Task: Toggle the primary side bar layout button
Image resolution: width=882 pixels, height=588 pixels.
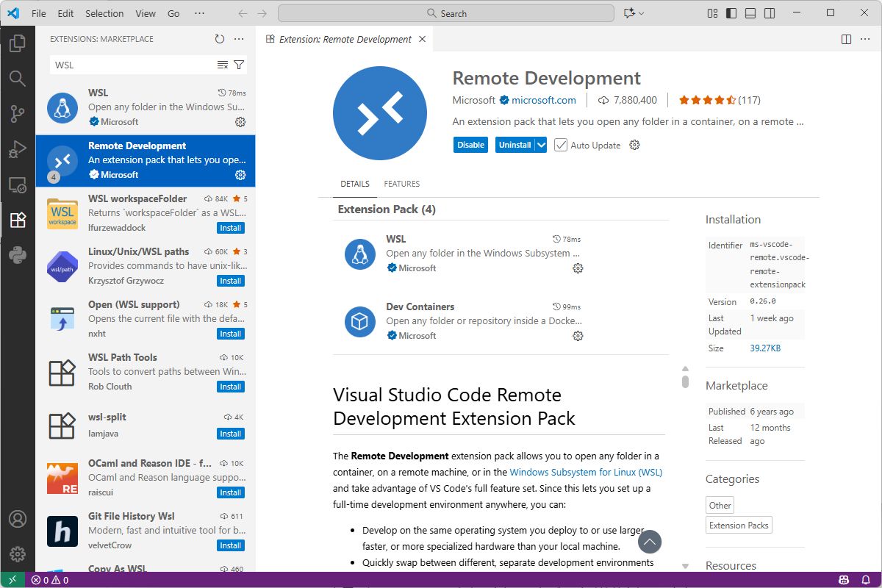Action: pos(731,13)
